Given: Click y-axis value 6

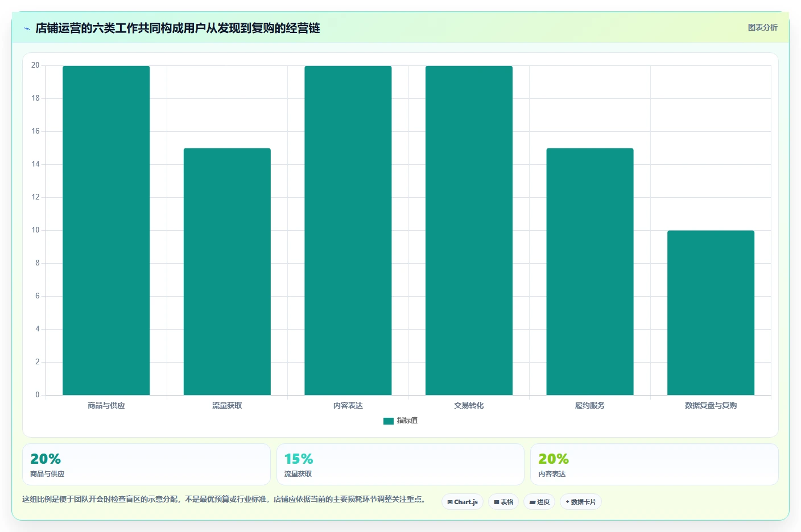Looking at the screenshot, I should [x=38, y=296].
